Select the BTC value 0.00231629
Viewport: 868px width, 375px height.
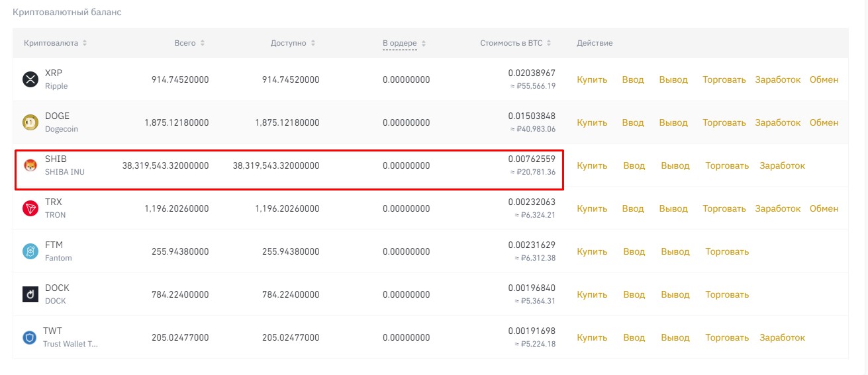(532, 245)
